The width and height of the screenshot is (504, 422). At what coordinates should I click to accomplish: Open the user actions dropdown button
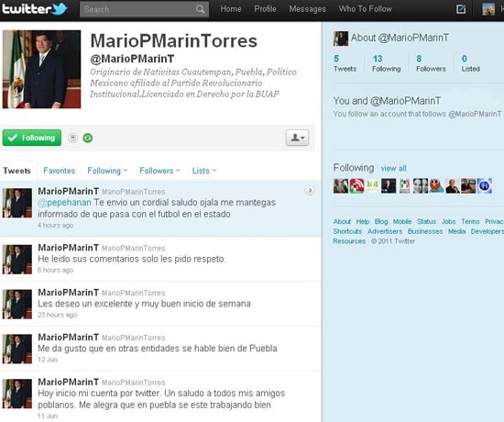click(297, 138)
